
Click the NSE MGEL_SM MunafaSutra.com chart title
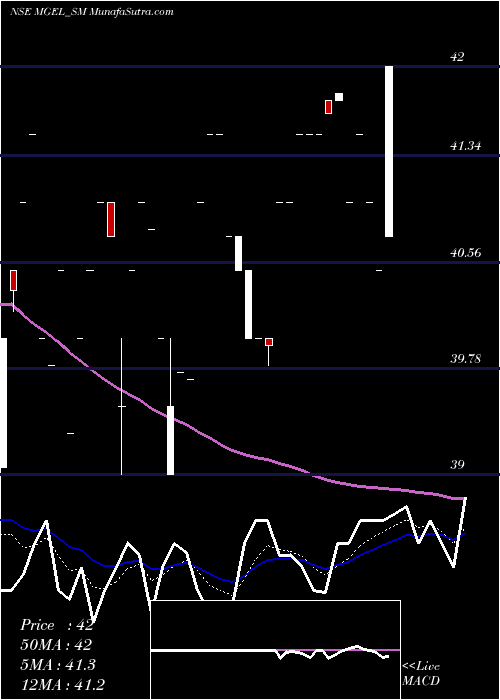[x=92, y=12]
